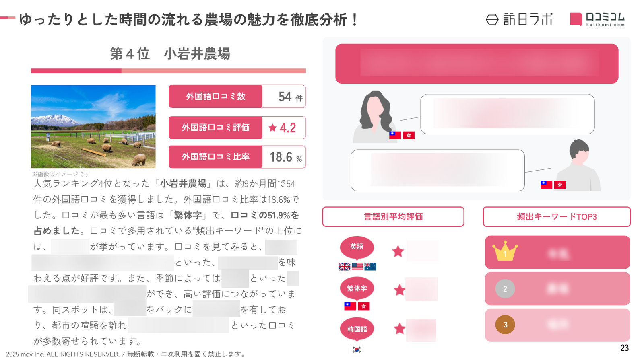Click the 外国語口コミ数 label

(x=216, y=97)
